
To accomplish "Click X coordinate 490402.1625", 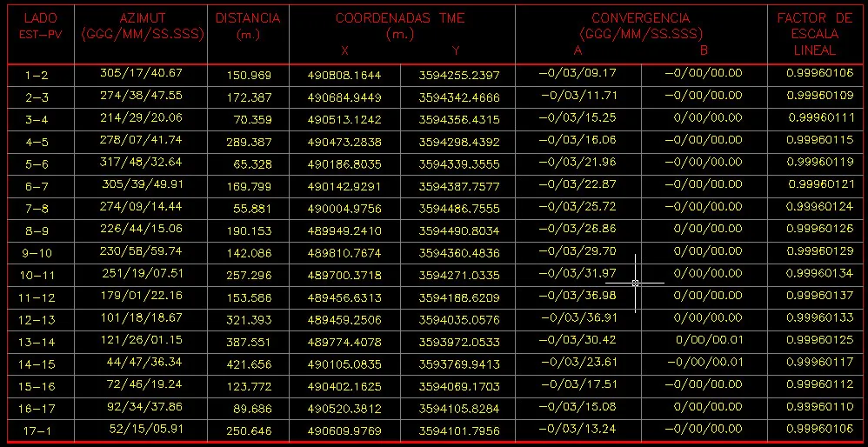I will [x=344, y=386].
